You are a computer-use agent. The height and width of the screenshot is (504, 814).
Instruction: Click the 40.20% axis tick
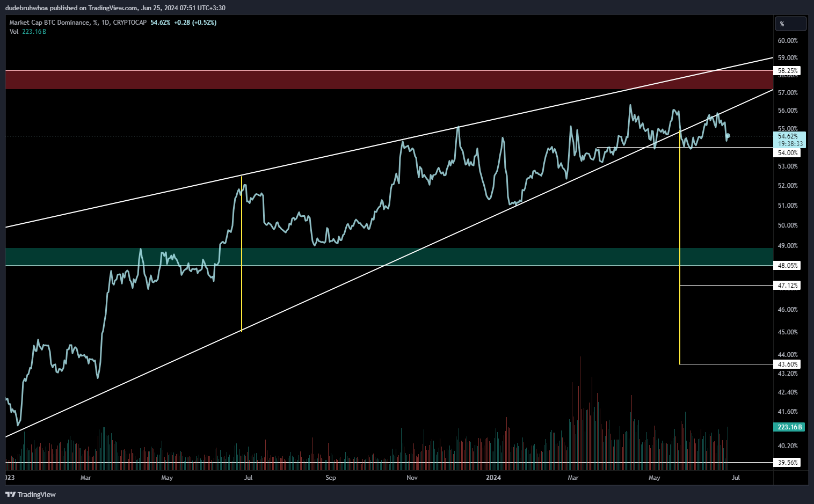788,446
